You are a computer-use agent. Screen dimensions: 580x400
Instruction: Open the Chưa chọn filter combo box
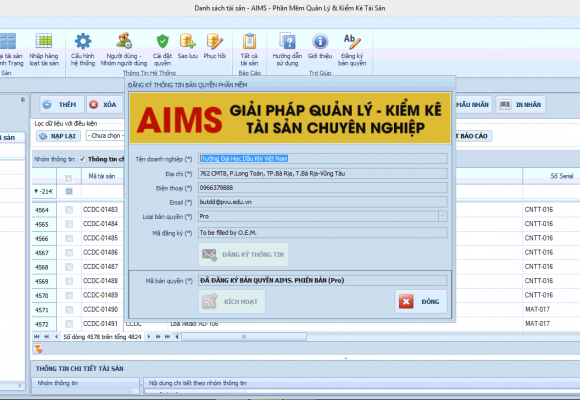click(105, 136)
